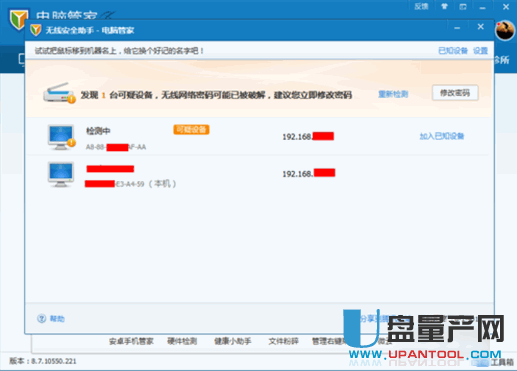Click the skin (shirt) icon in main window
Image resolution: width=517 pixels, height=371 pixels.
(444, 6)
